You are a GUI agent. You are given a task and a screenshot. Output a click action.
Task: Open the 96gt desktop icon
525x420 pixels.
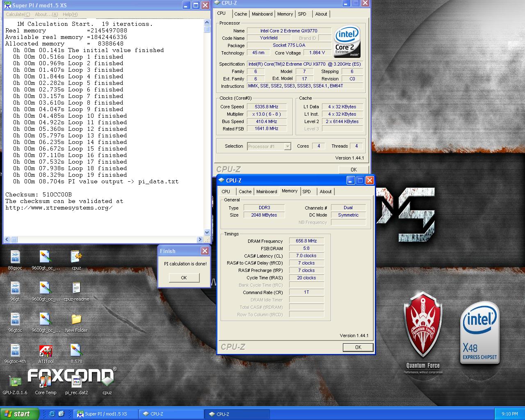[x=15, y=291]
